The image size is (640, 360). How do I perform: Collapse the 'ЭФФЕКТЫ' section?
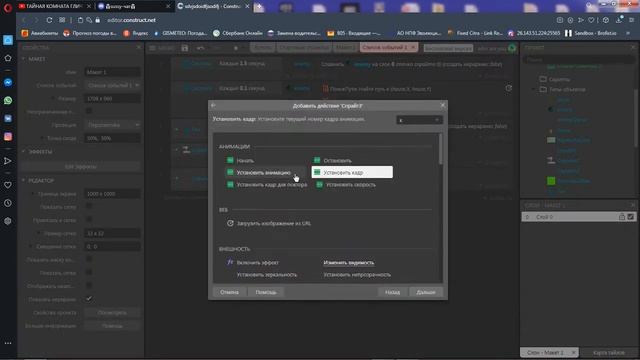[x=24, y=151]
